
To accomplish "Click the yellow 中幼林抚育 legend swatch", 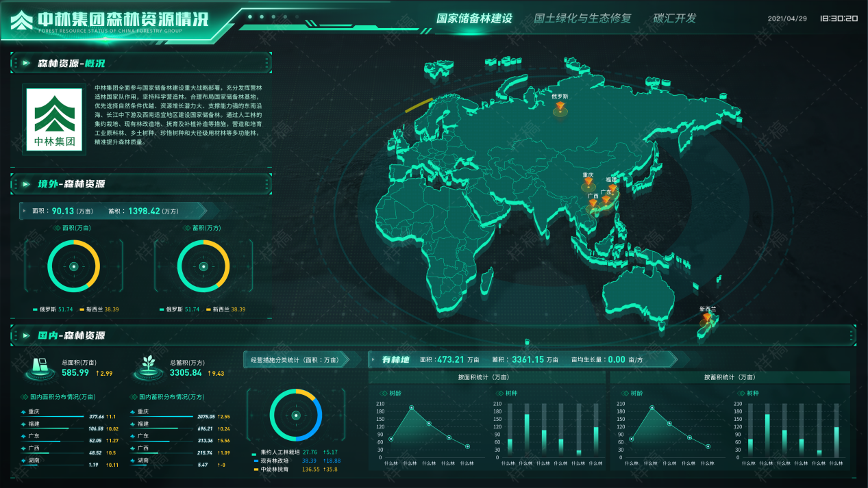I will click(x=256, y=470).
